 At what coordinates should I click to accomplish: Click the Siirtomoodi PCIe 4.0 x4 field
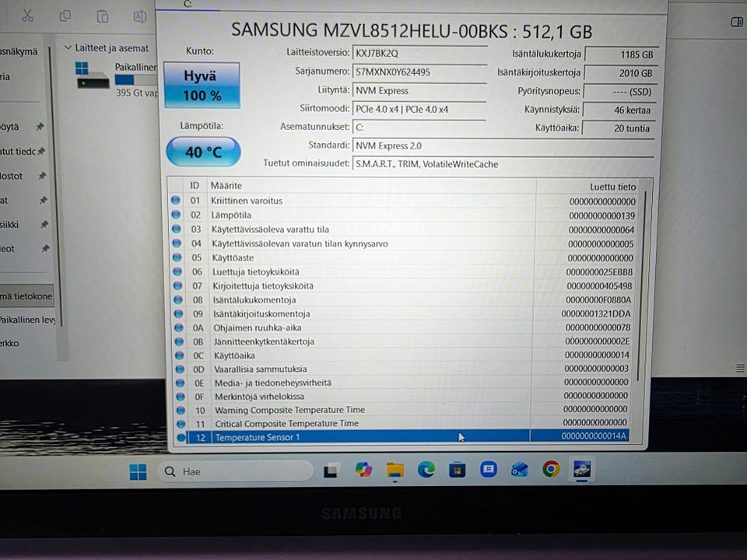pos(419,109)
